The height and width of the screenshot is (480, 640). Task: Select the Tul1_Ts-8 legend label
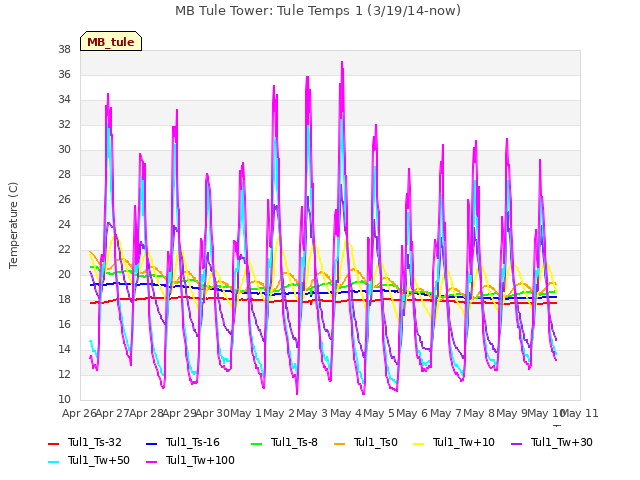pos(294,442)
